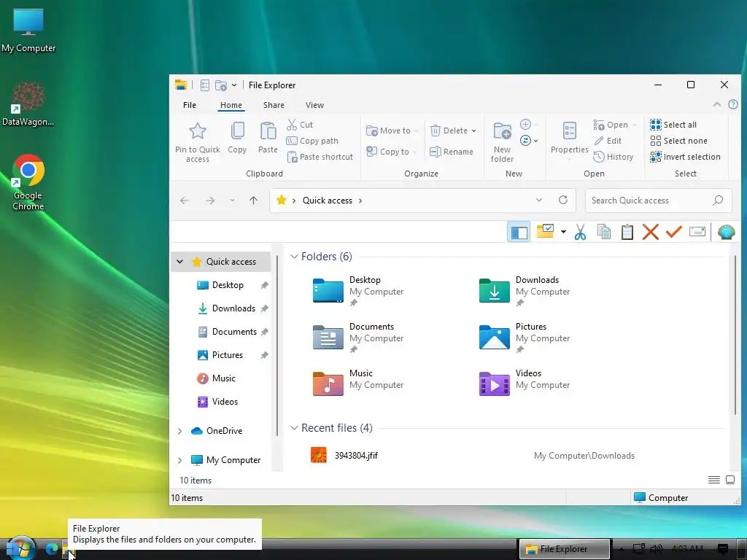
Task: Click the Refresh button in address bar
Action: pyautogui.click(x=563, y=200)
